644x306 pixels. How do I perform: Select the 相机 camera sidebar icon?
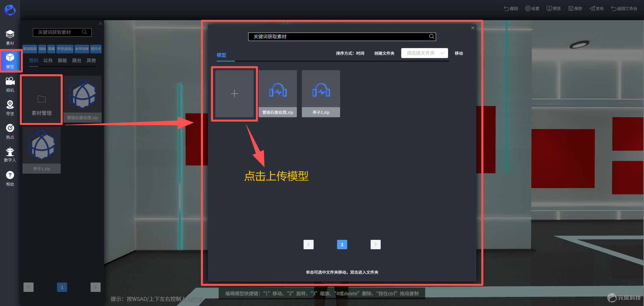point(10,84)
